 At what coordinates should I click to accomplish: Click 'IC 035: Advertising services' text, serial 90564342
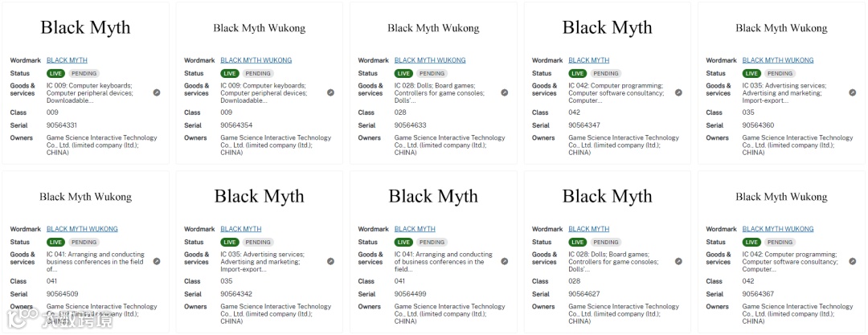coord(262,262)
